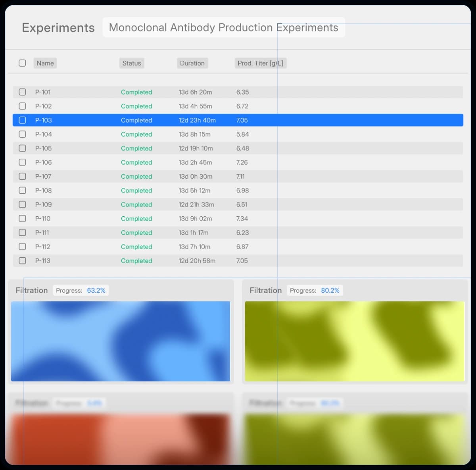Image resolution: width=476 pixels, height=470 pixels.
Task: Sort by the Name column header
Action: click(45, 63)
